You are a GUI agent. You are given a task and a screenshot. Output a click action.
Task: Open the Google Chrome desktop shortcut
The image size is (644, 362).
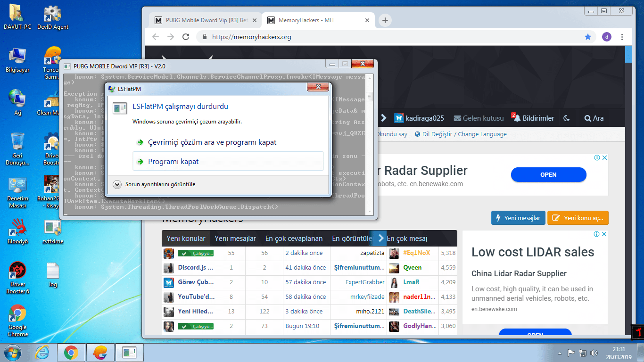tap(17, 321)
